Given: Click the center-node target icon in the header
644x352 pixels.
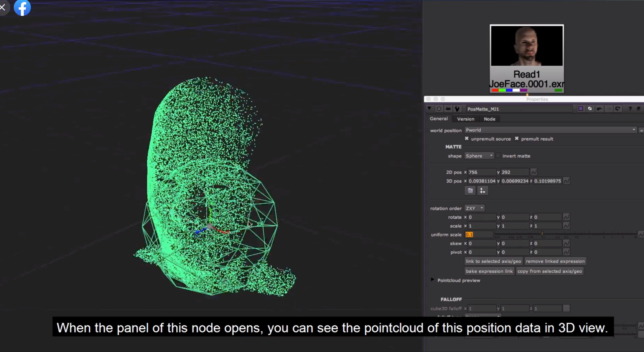Looking at the screenshot, I should click(x=439, y=109).
